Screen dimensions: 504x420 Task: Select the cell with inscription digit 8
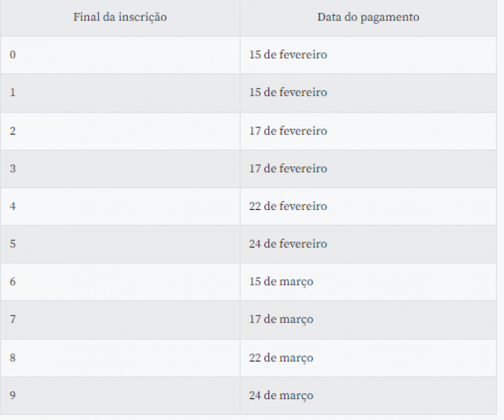pos(120,358)
